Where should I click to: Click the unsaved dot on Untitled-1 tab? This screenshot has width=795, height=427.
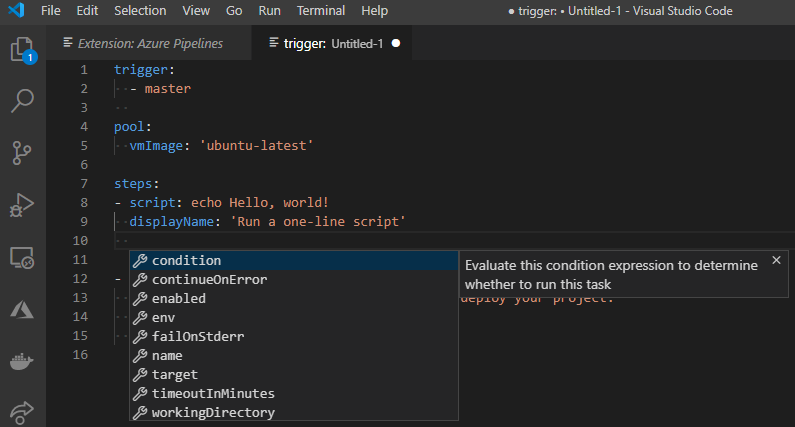[396, 44]
